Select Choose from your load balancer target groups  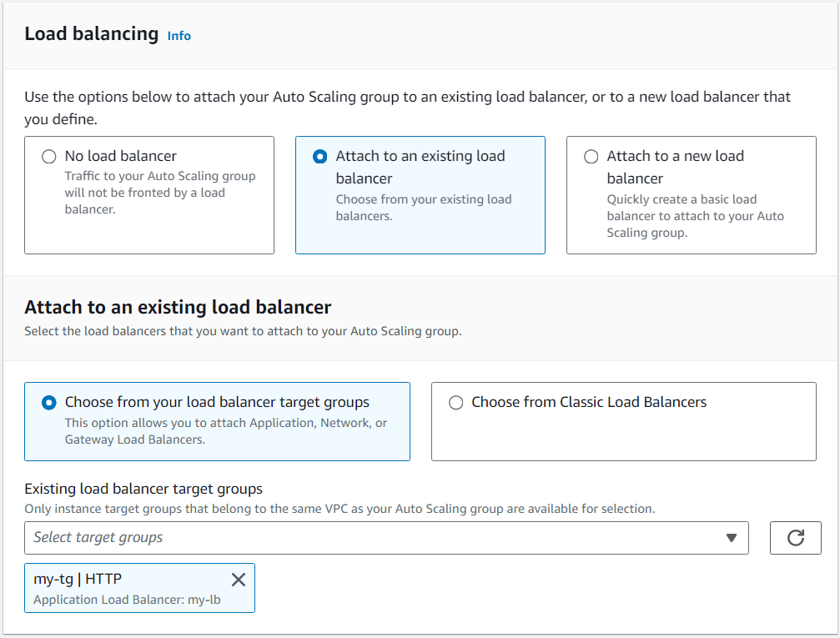pos(48,401)
